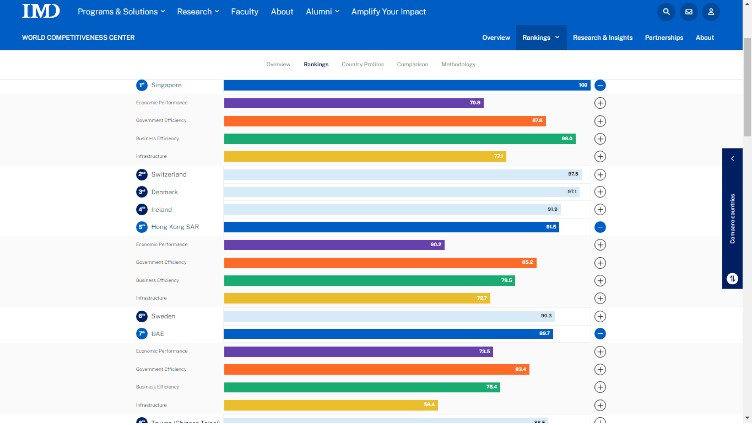
Task: Open the About link in the top navigation
Action: pos(282,12)
